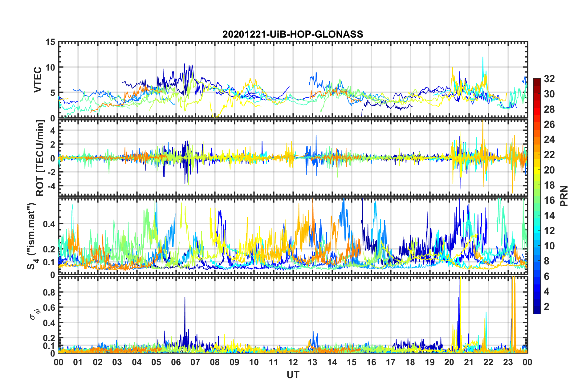
Task: Click the S4 ("ism.mat") axis label
Action: tap(32, 236)
